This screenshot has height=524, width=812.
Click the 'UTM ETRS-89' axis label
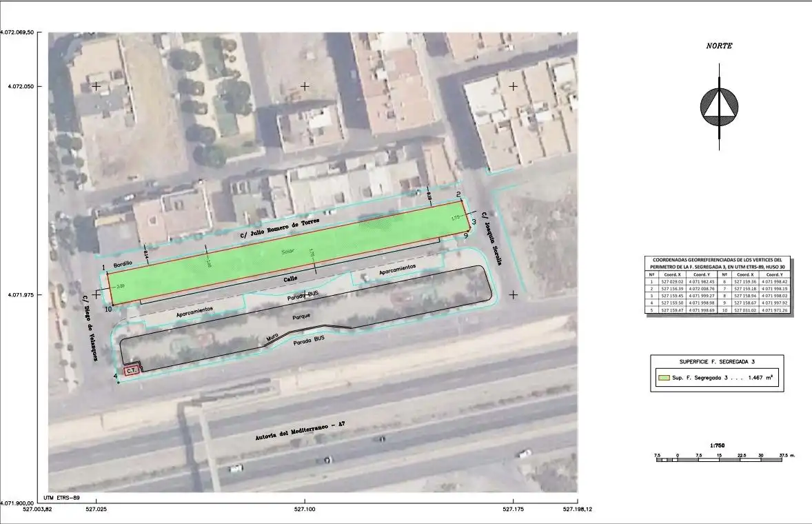click(x=61, y=498)
